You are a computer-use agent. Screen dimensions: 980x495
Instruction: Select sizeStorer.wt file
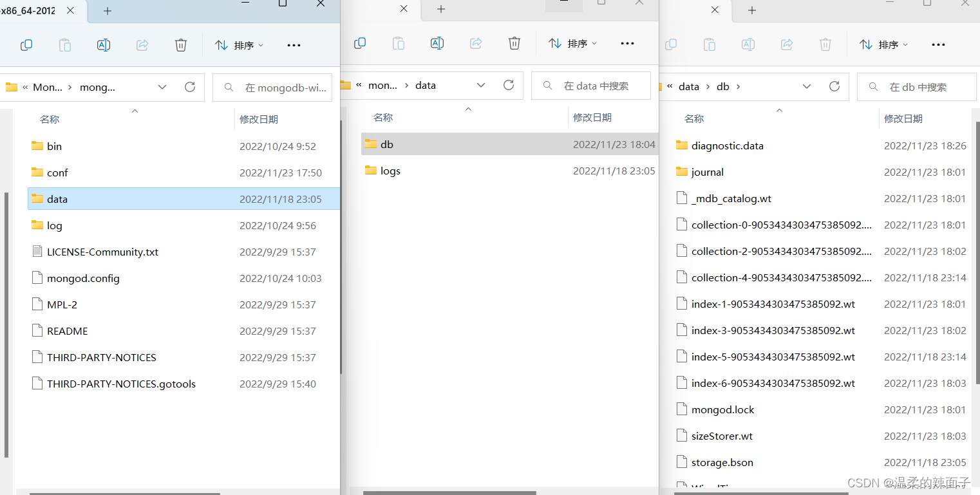pyautogui.click(x=822, y=436)
